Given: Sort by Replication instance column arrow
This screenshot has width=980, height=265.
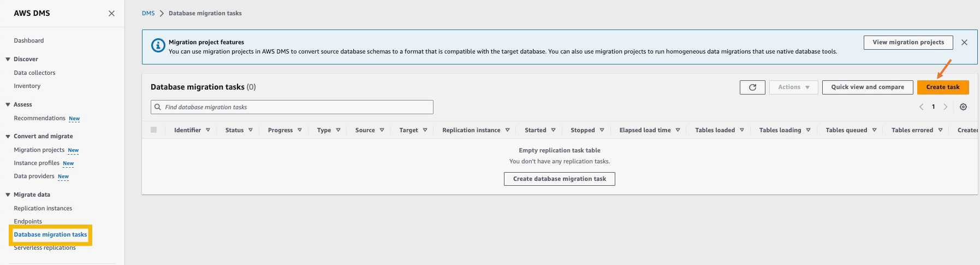Looking at the screenshot, I should click(507, 130).
